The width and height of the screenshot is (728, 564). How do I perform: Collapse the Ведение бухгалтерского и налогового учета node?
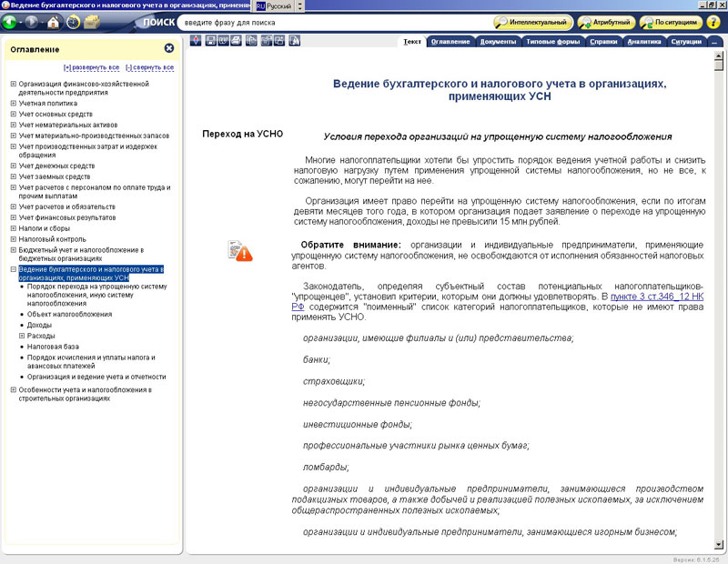[14, 270]
